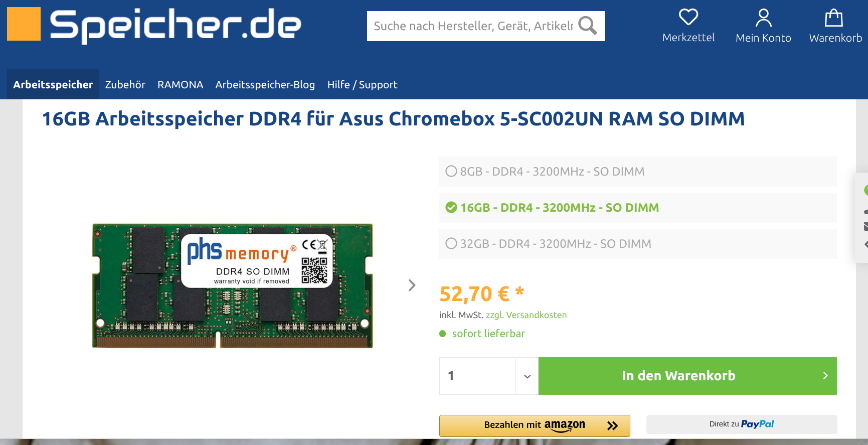This screenshot has width=868, height=445.
Task: Click the search magnifier icon
Action: (587, 26)
